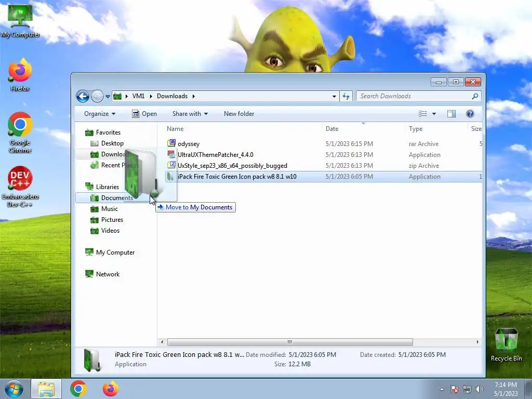Click Date modified value in details pane
The width and height of the screenshot is (532, 399).
312,354
